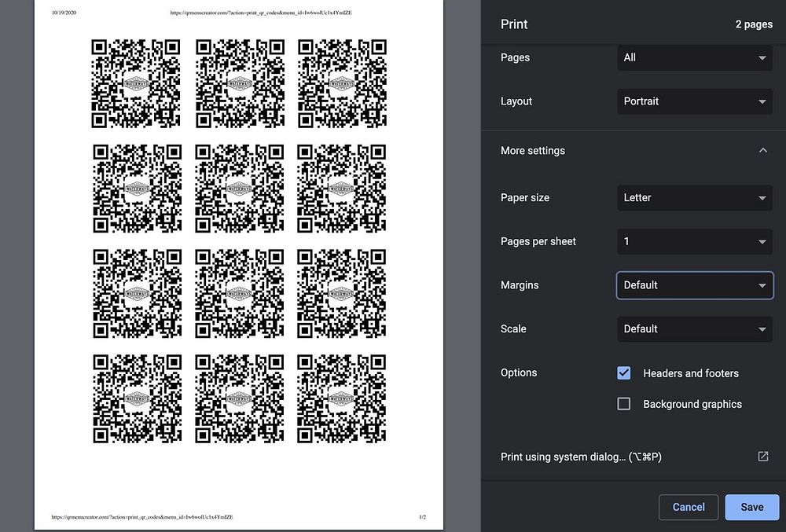Click the Print dialog title

point(514,24)
